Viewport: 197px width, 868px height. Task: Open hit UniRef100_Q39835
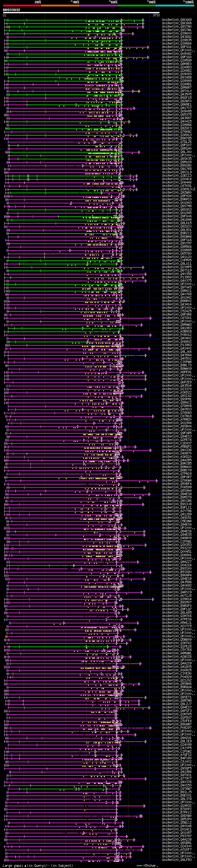point(177,40)
